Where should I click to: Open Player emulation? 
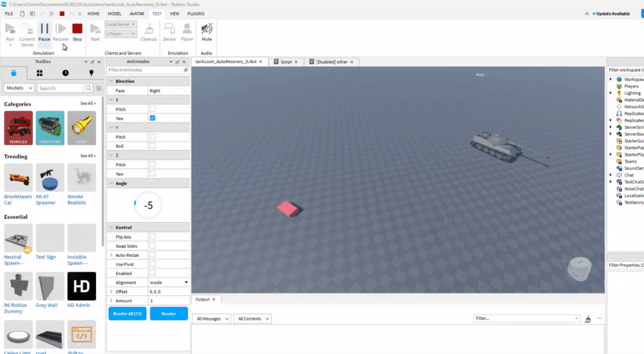point(187,29)
